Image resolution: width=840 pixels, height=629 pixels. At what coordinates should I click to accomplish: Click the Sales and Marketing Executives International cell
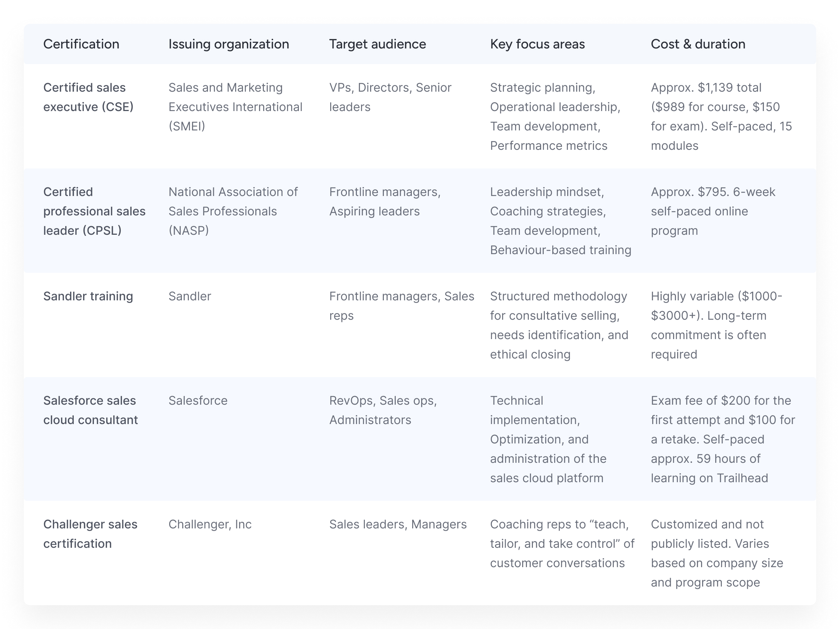236,107
